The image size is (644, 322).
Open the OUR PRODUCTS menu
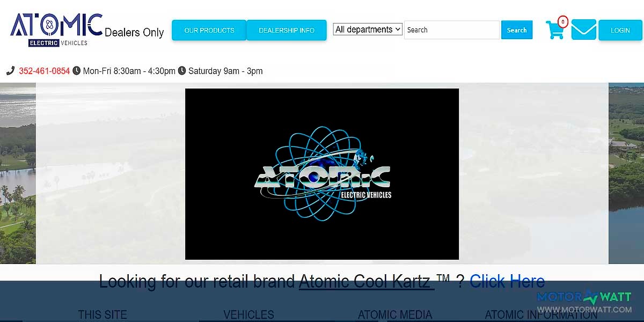click(x=209, y=31)
